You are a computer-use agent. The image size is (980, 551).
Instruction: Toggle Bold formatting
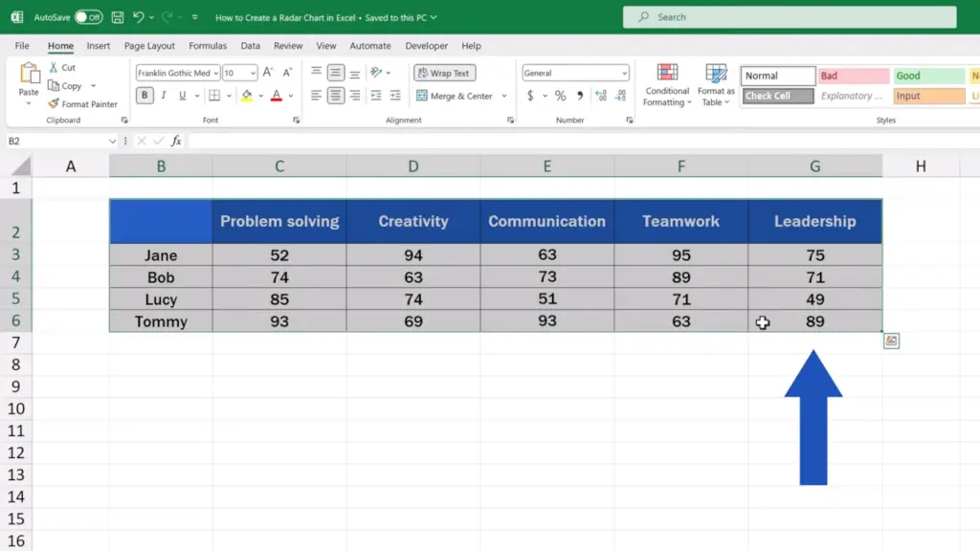(x=145, y=96)
